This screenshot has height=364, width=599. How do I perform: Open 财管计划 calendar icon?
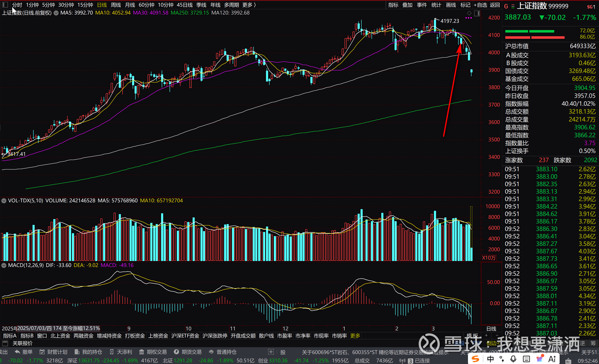pos(42,352)
